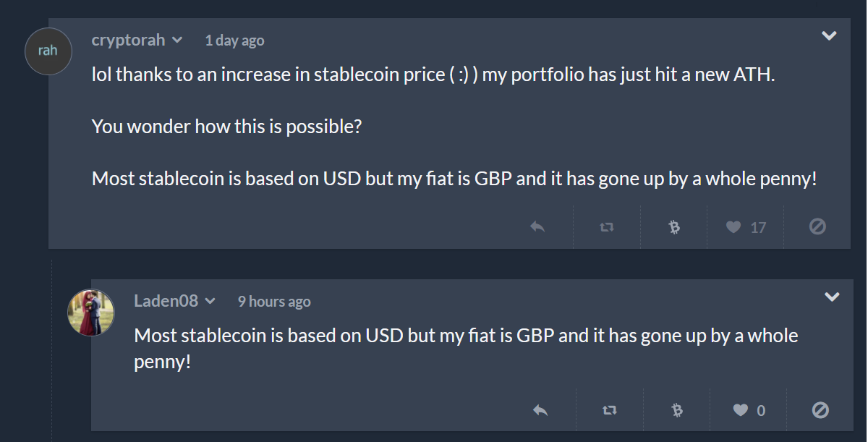Click block icon on cryptorah's post
The image size is (868, 442).
click(817, 227)
